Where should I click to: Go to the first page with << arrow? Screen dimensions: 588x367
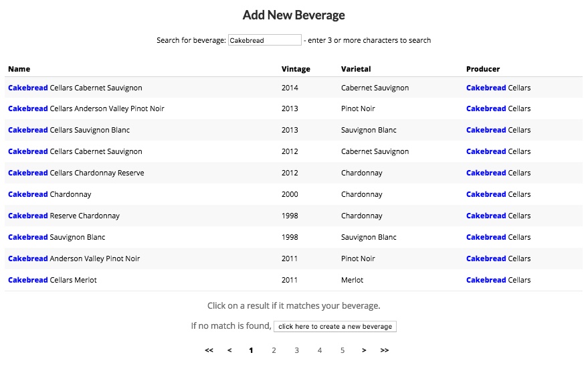[x=209, y=350]
